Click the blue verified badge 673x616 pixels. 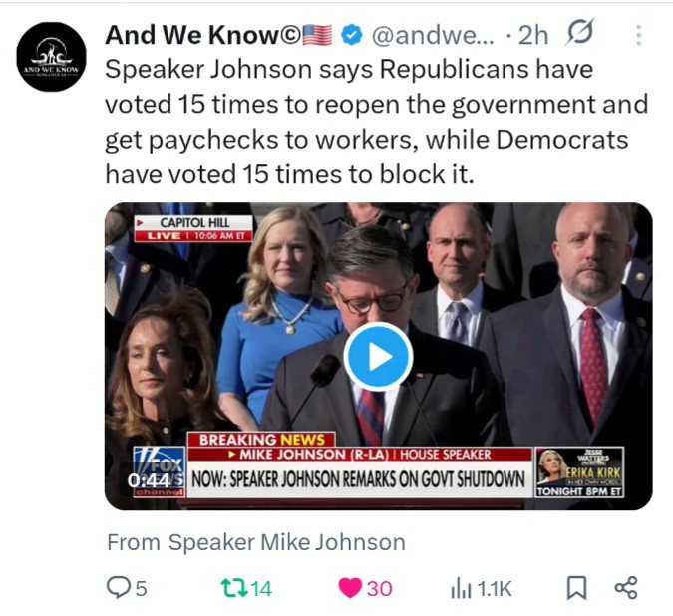(x=352, y=35)
